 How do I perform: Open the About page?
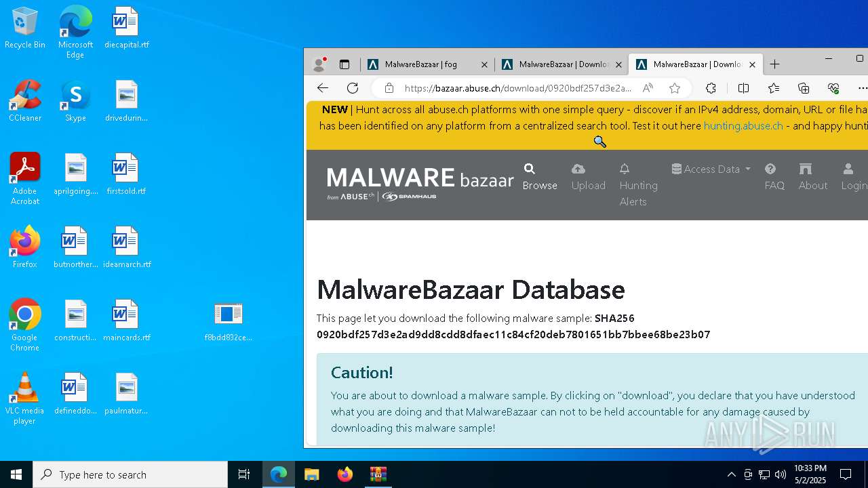coord(812,177)
